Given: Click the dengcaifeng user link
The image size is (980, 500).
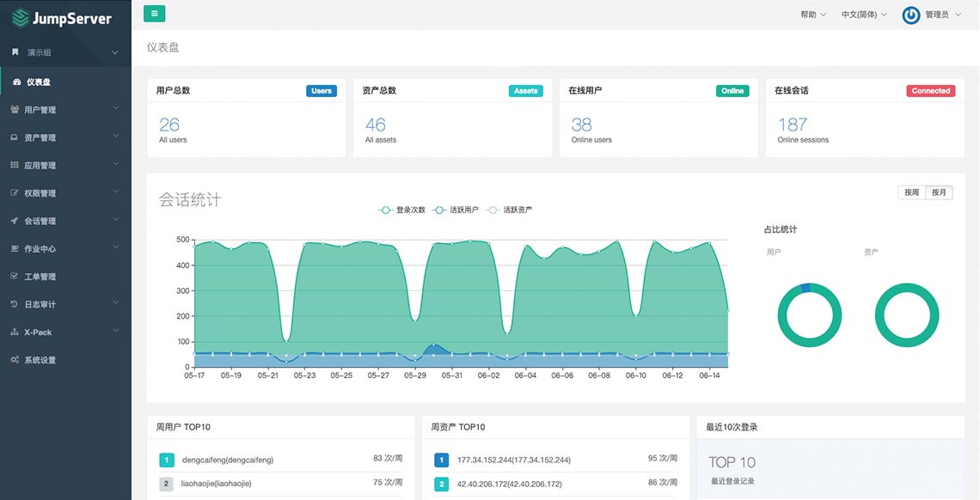Looking at the screenshot, I should [x=227, y=460].
